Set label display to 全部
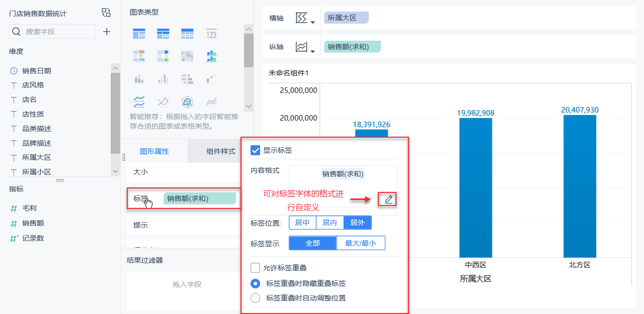This screenshot has height=314, width=644. coord(312,243)
